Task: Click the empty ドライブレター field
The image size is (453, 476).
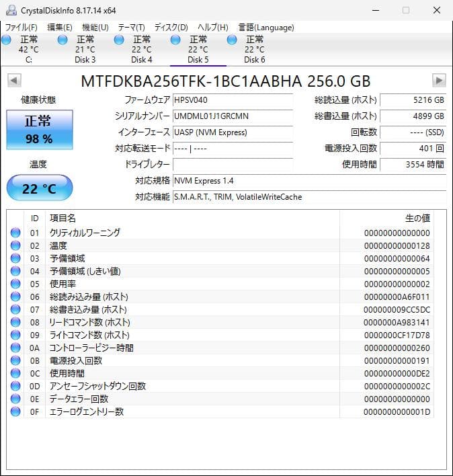Action: pyautogui.click(x=233, y=165)
